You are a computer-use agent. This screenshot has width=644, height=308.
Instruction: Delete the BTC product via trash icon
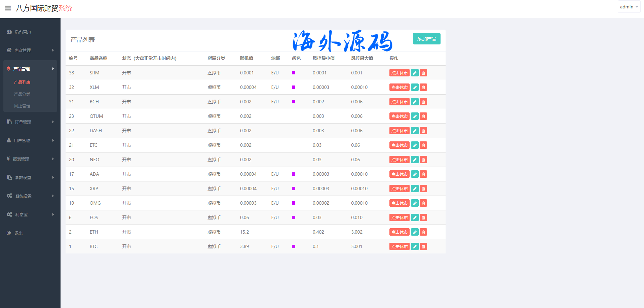click(x=423, y=246)
